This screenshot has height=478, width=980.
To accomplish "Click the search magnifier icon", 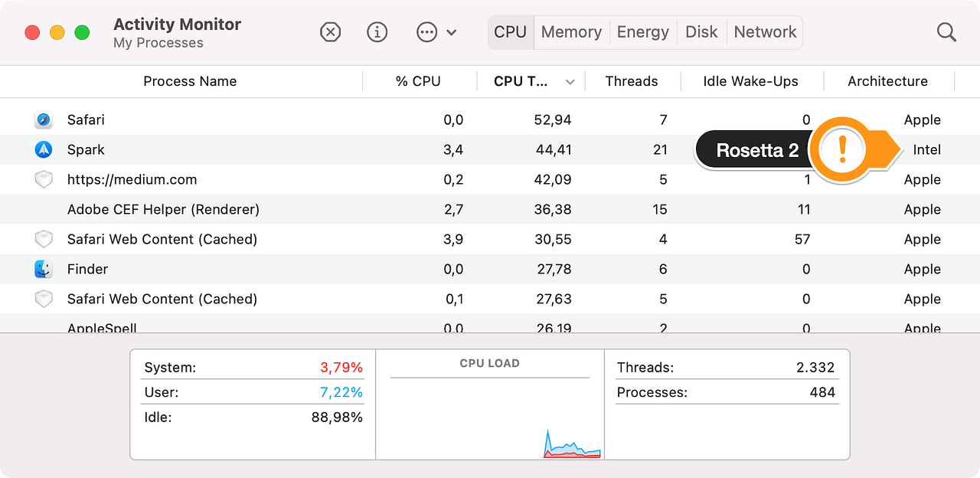I will pyautogui.click(x=946, y=32).
